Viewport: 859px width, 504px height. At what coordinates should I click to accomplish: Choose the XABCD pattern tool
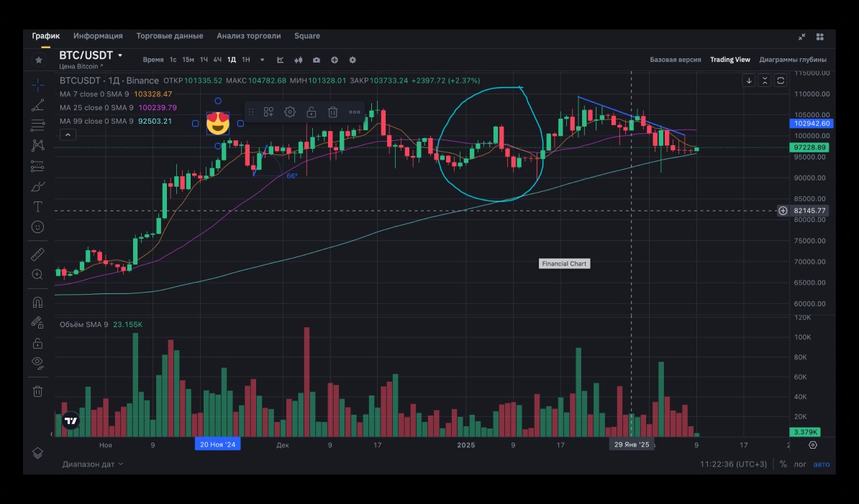coord(38,145)
